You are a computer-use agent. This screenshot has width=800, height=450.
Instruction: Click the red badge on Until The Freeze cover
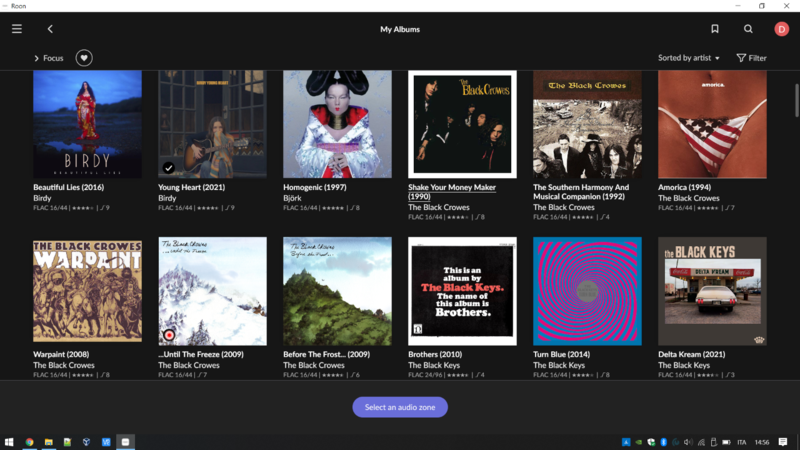click(168, 334)
